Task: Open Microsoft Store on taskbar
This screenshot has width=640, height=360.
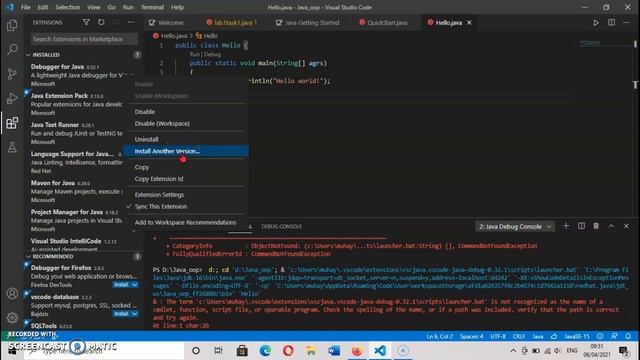Action: (x=242, y=351)
